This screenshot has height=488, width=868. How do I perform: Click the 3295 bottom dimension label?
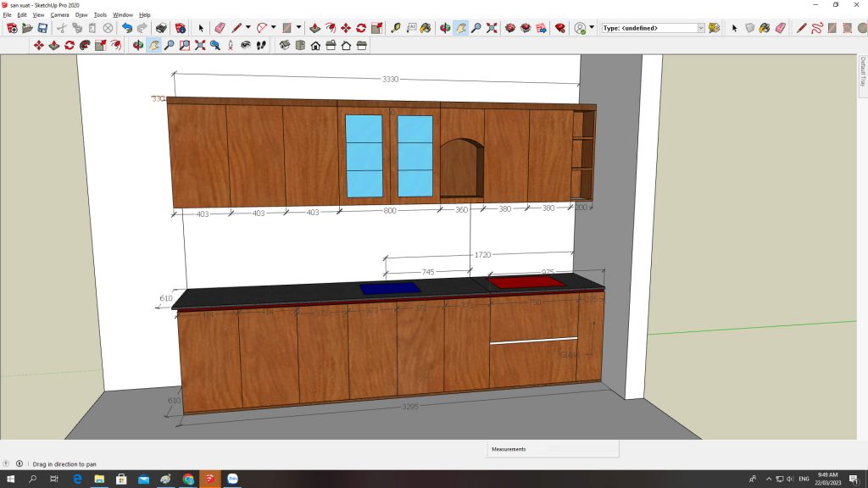410,407
